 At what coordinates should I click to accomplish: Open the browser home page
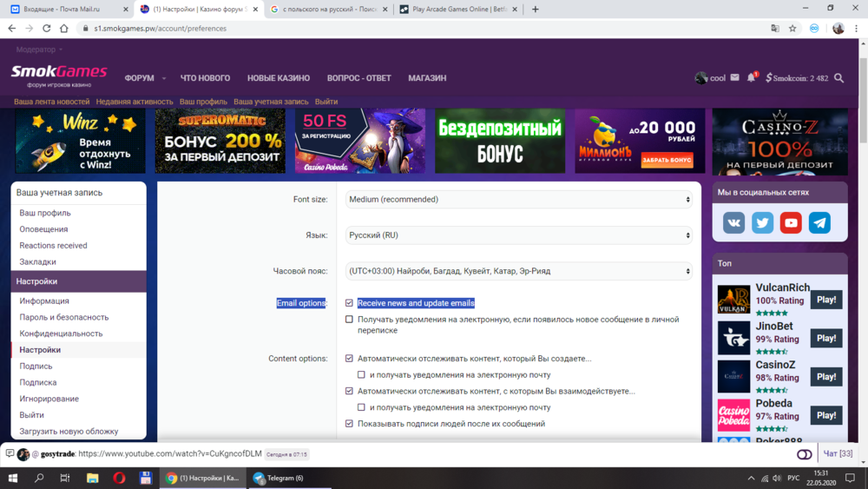(x=64, y=29)
